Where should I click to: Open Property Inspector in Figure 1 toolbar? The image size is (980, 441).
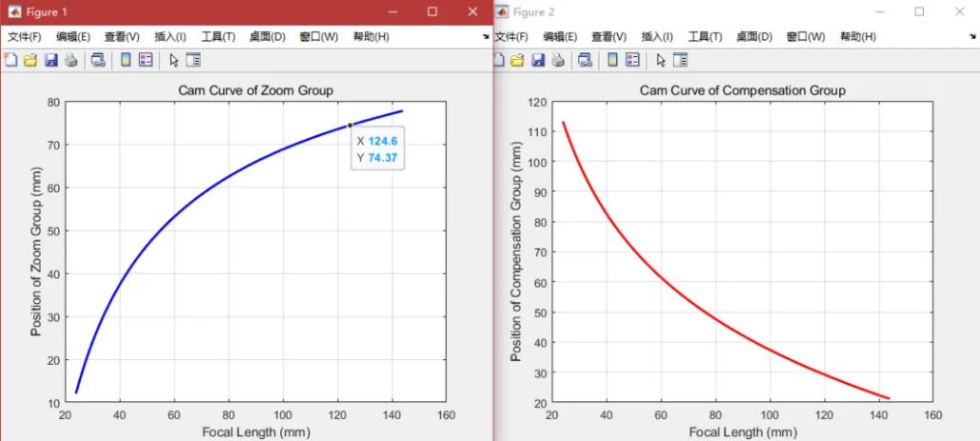pyautogui.click(x=193, y=60)
